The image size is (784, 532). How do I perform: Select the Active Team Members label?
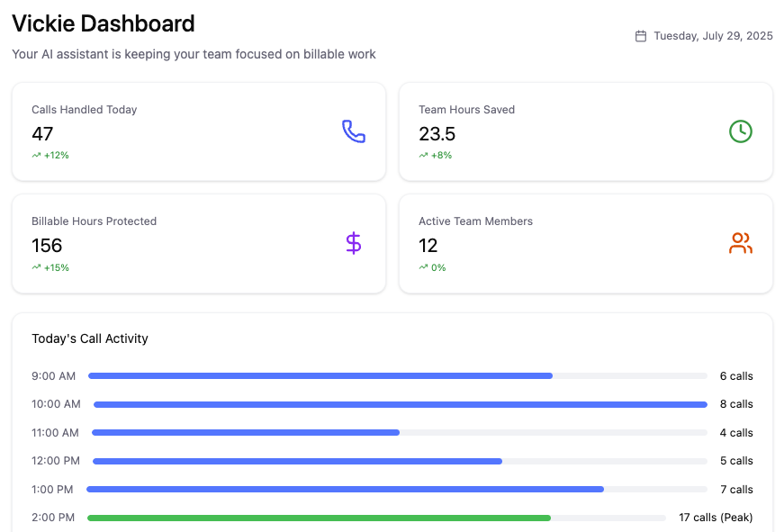point(475,221)
